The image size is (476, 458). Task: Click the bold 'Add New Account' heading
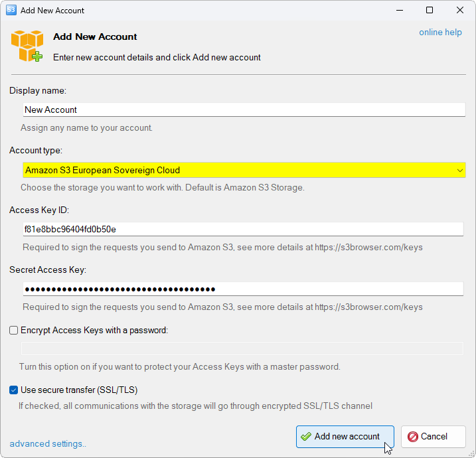[95, 37]
